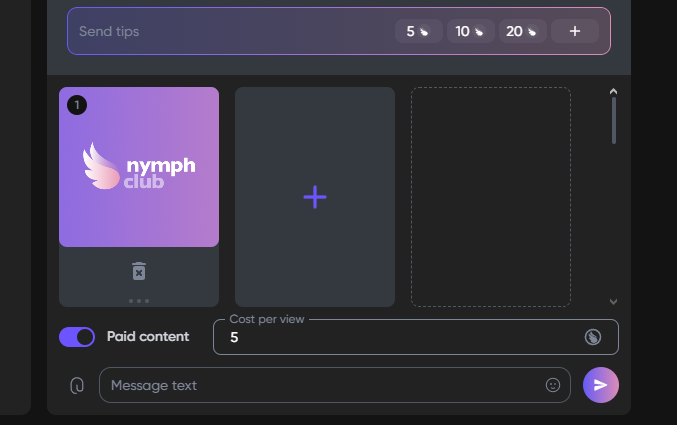Open custom tip amount with plus button
The image size is (677, 425).
coord(575,31)
